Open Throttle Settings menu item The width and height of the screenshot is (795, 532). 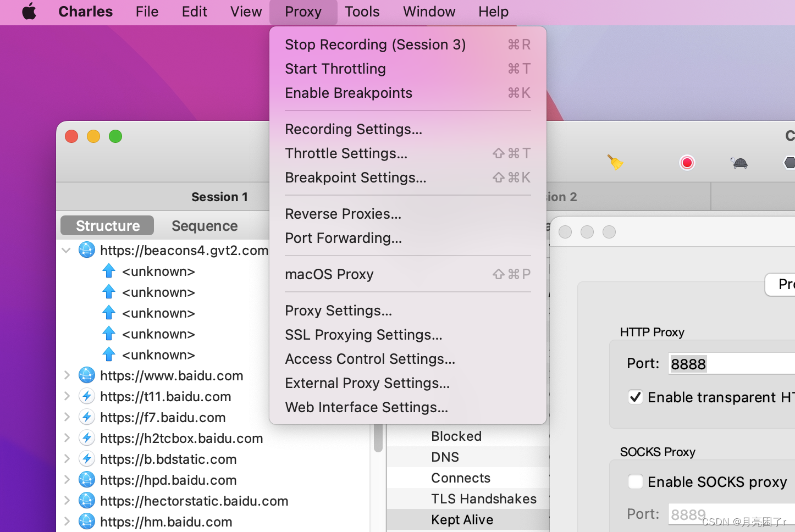pyautogui.click(x=408, y=153)
